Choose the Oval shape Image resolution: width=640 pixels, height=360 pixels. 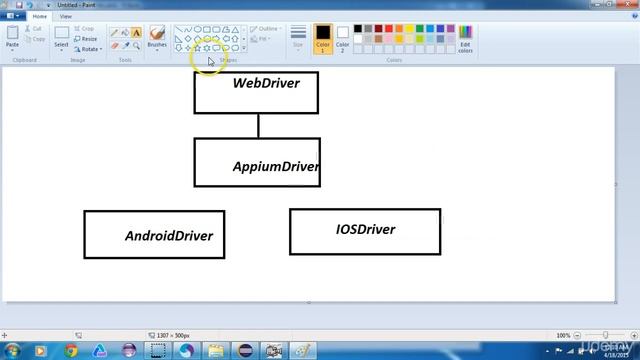click(198, 29)
